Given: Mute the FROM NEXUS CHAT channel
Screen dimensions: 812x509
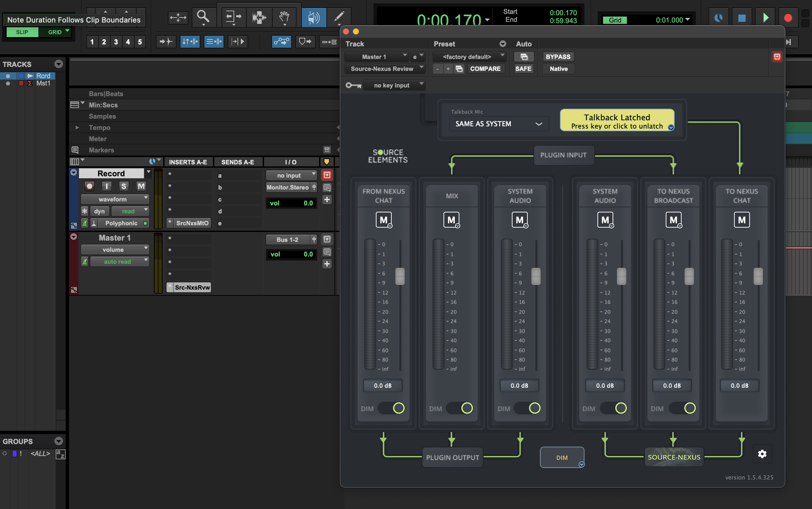Looking at the screenshot, I should (x=383, y=220).
